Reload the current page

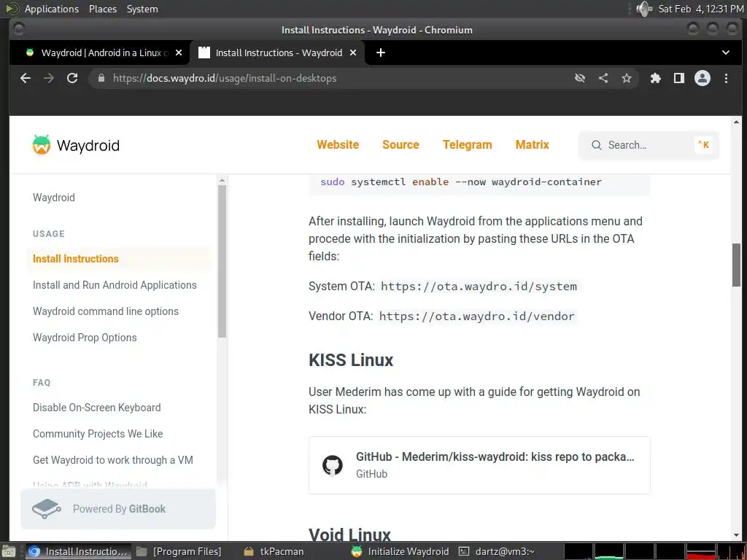tap(72, 78)
